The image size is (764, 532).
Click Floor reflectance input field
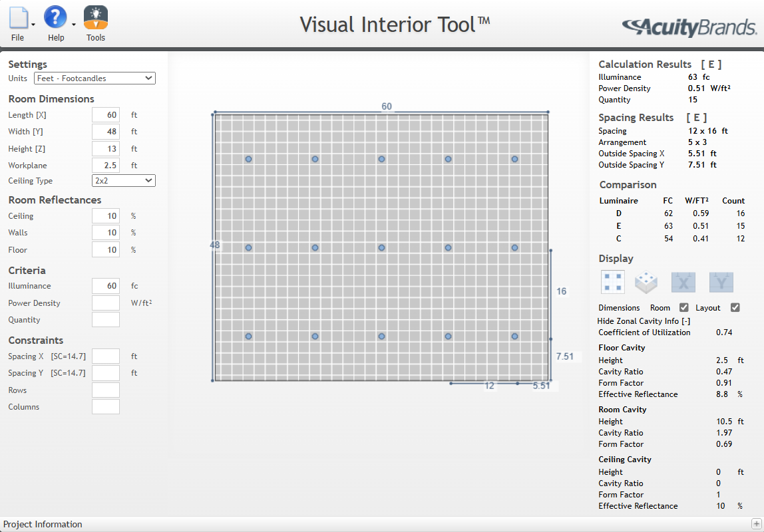tap(106, 249)
